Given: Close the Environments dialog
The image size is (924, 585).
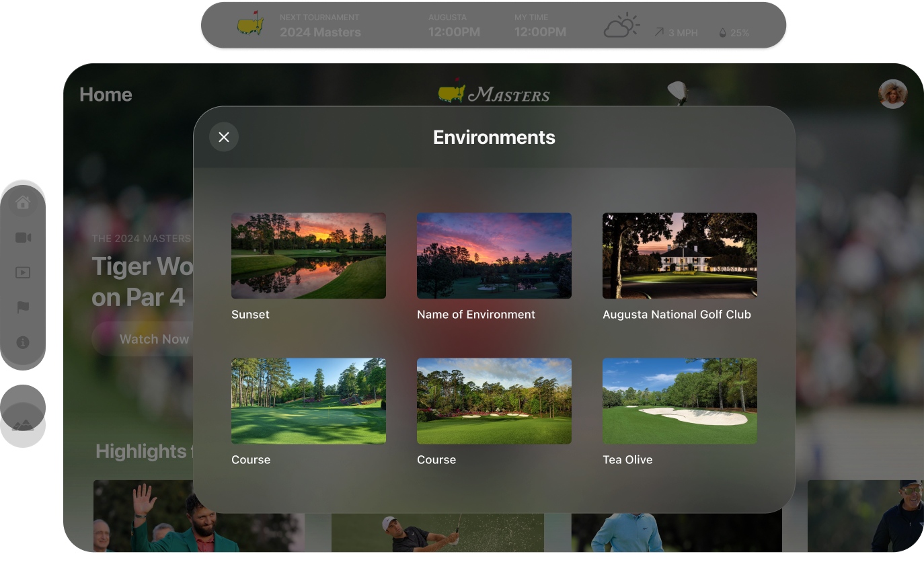Looking at the screenshot, I should (224, 137).
